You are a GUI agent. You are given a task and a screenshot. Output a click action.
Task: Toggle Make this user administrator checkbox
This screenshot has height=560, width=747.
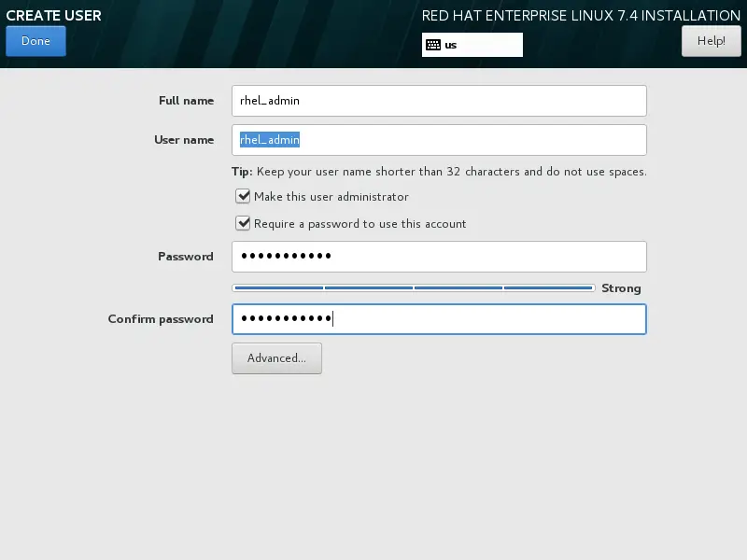click(243, 196)
